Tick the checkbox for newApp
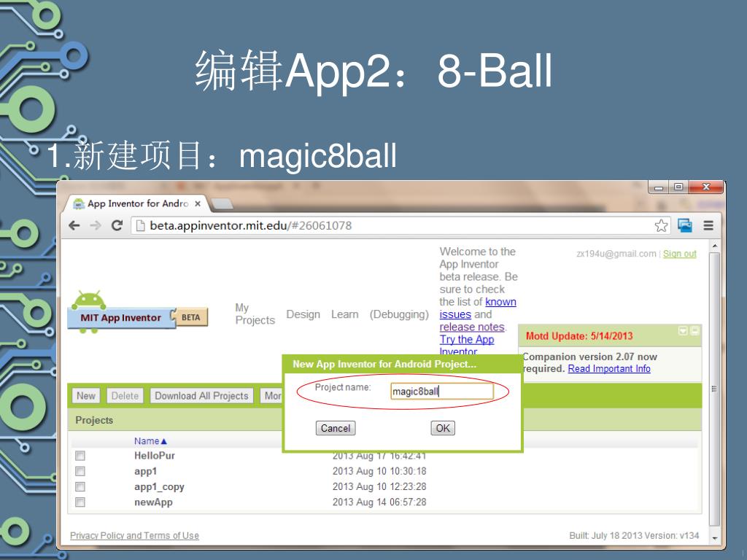747x560 pixels. coord(80,502)
